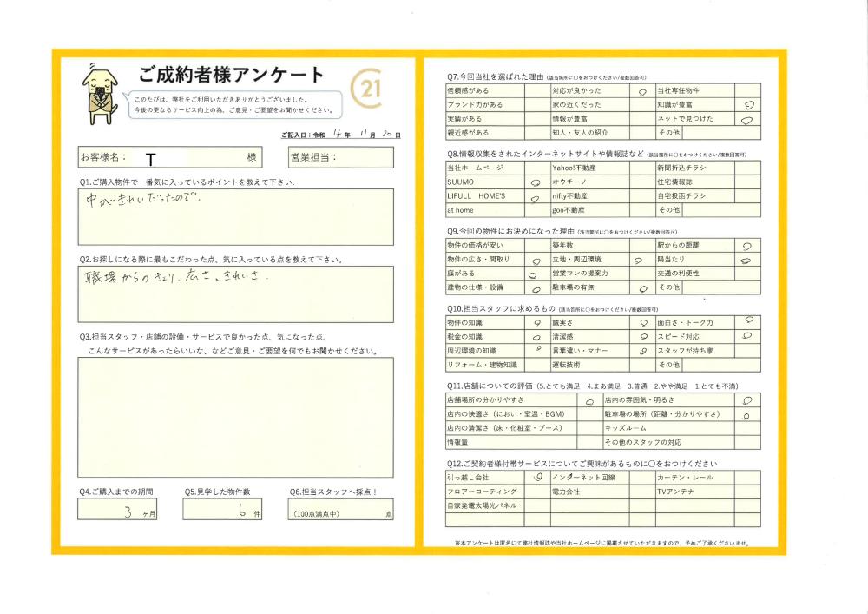This screenshot has width=868, height=614.
Task: Click the rating box for 店舗場所の分かりやすさ
Action: click(589, 400)
